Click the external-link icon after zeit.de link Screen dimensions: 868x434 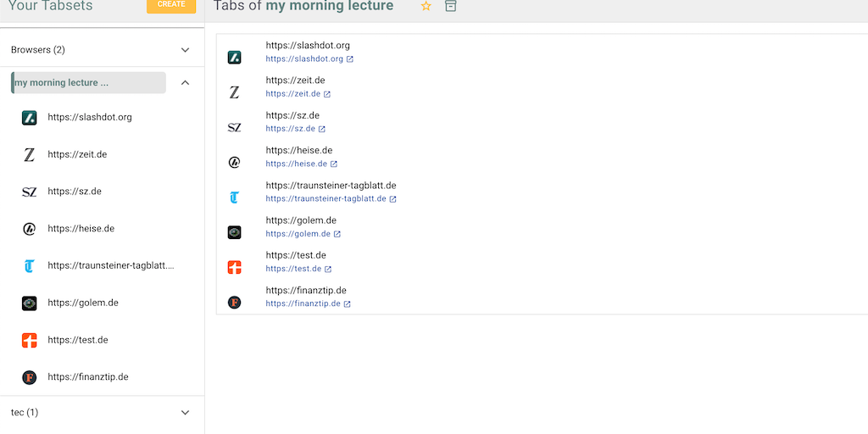327,94
